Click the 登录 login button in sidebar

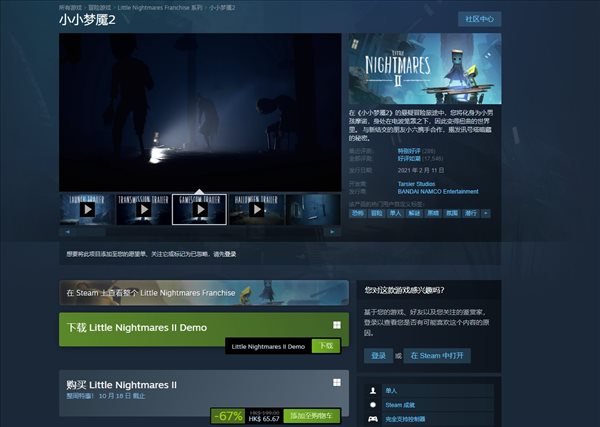coord(378,355)
